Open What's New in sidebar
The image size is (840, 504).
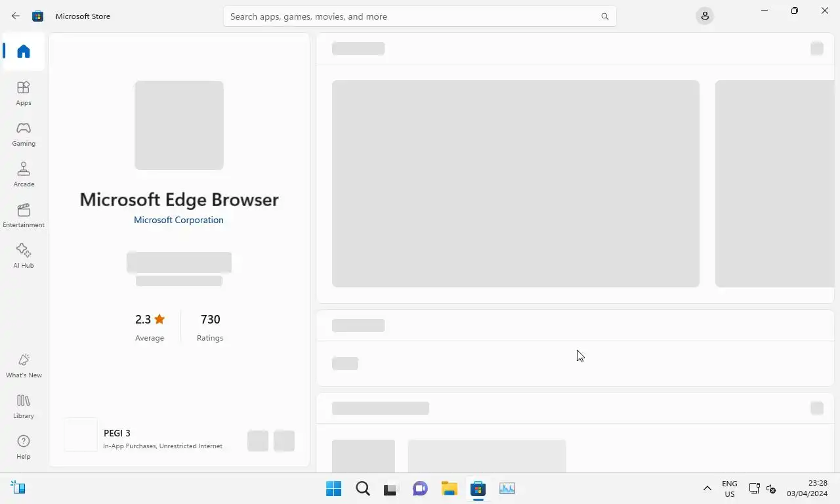click(x=24, y=366)
